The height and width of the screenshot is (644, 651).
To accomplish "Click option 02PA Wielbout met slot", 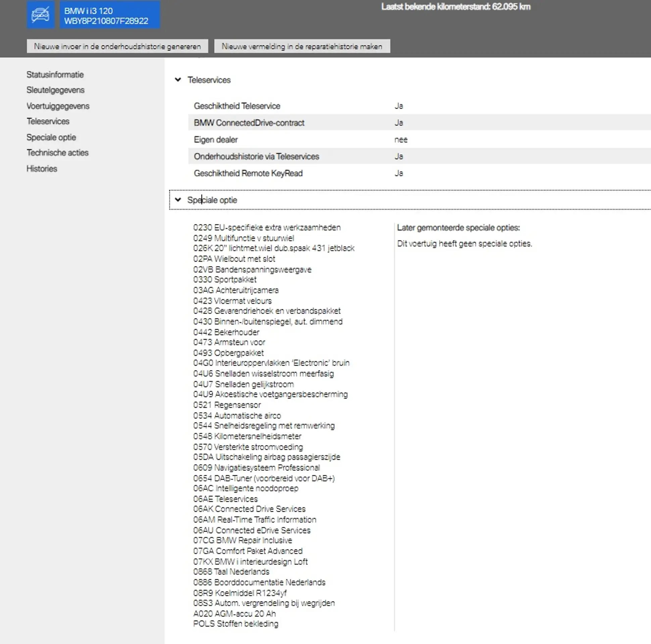I will click(x=234, y=259).
